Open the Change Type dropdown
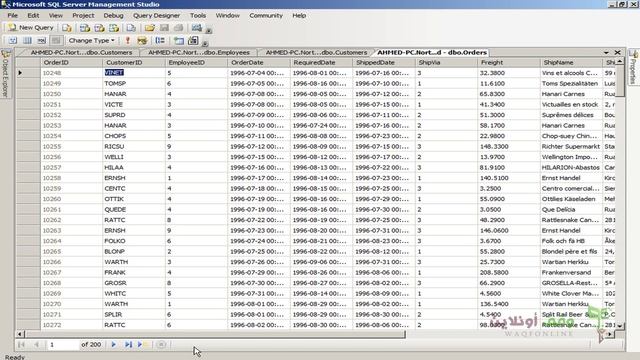Image resolution: width=640 pixels, height=360 pixels. click(91, 40)
